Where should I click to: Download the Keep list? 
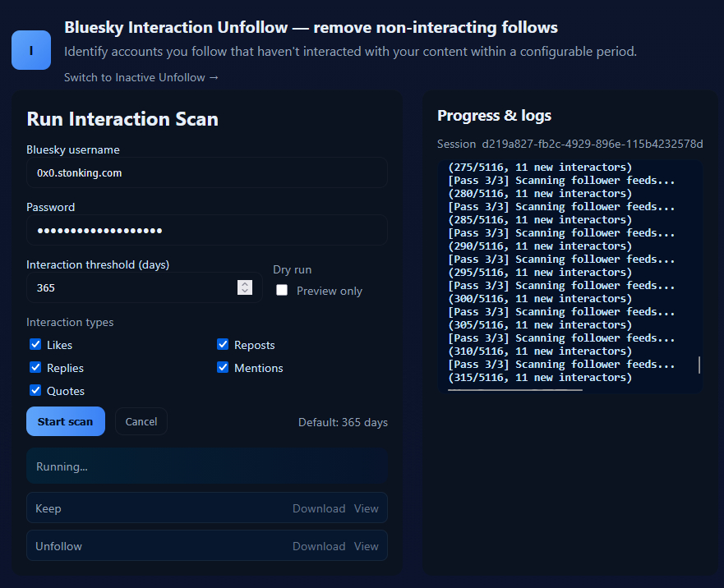point(319,508)
